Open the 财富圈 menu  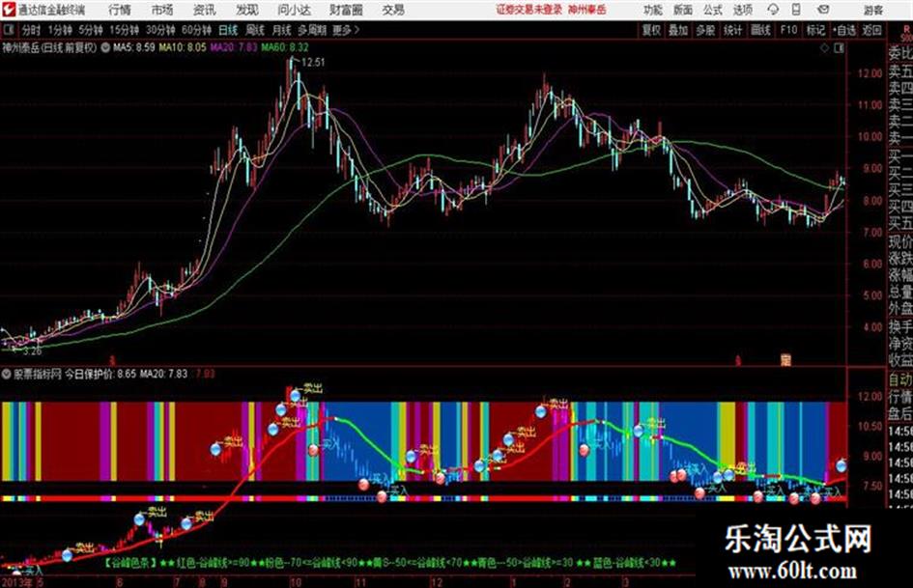pos(346,10)
